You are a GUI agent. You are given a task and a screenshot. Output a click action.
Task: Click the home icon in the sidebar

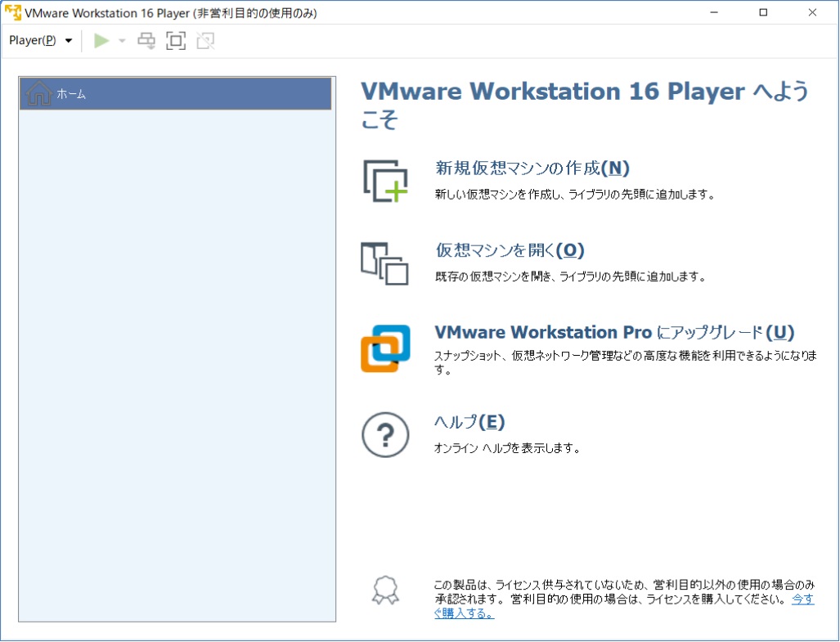click(38, 93)
